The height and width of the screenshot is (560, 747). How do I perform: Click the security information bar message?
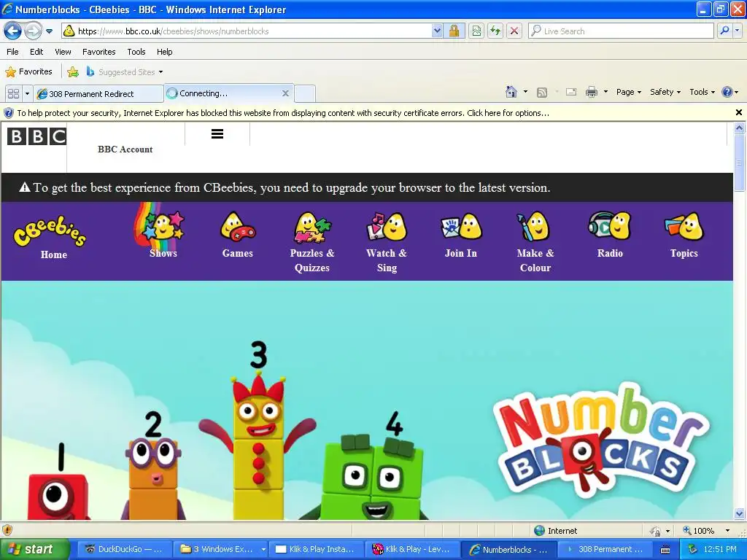pyautogui.click(x=283, y=113)
